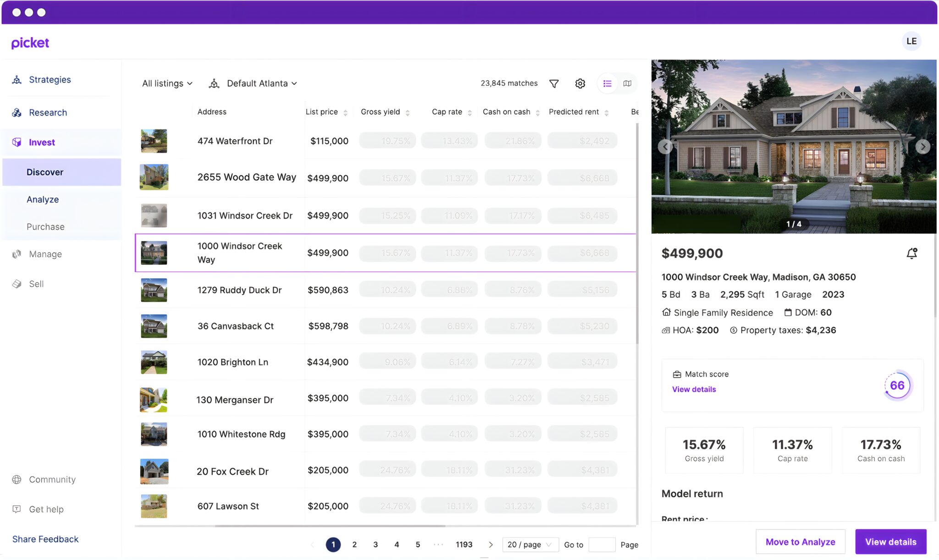Click the Picket logo
Screen dimensions: 939x560
click(x=30, y=43)
